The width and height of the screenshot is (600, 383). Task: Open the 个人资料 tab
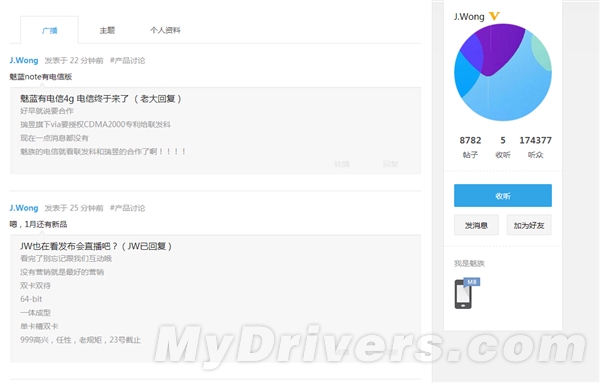click(165, 30)
